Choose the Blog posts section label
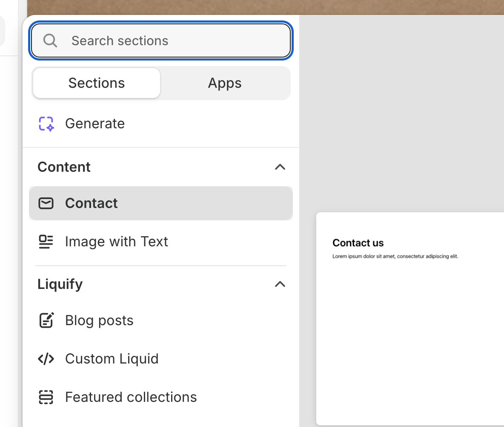 coord(99,320)
